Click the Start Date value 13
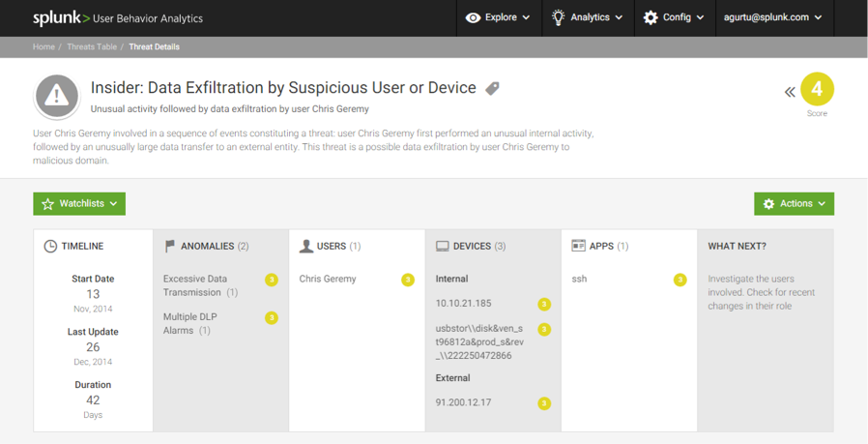Viewport: 868px width, 444px height. (93, 294)
